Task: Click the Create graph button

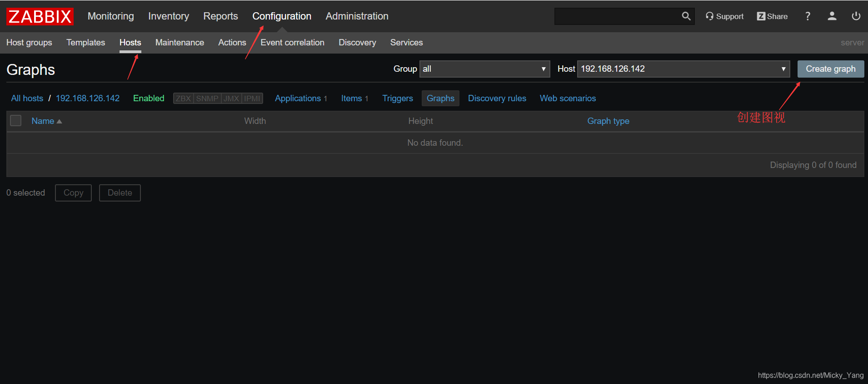Action: tap(830, 69)
